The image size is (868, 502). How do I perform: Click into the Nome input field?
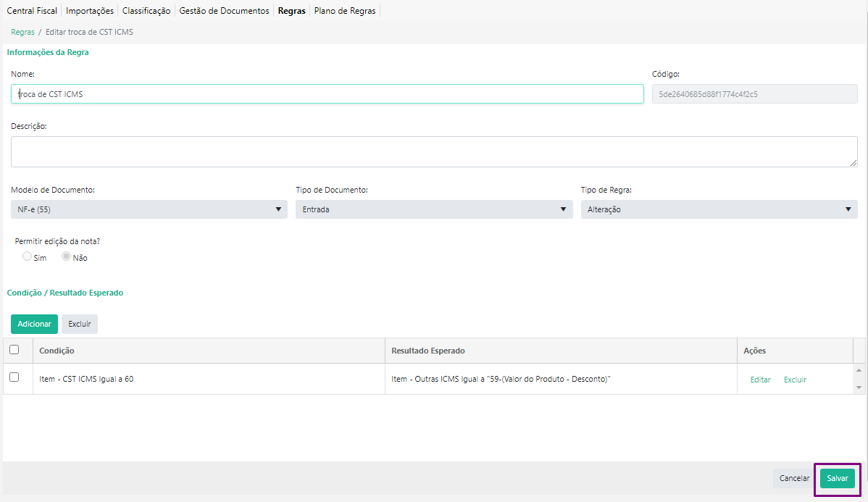click(327, 94)
